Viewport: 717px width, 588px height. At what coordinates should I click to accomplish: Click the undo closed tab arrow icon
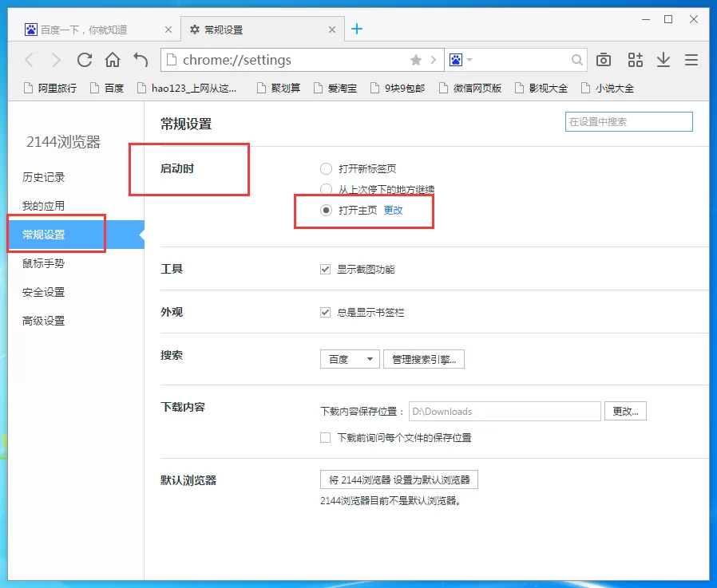[x=141, y=60]
